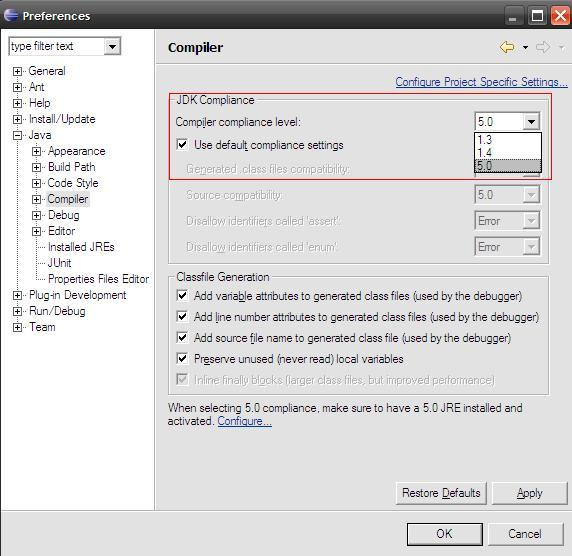
Task: Click the forward navigation arrow icon
Action: click(543, 47)
